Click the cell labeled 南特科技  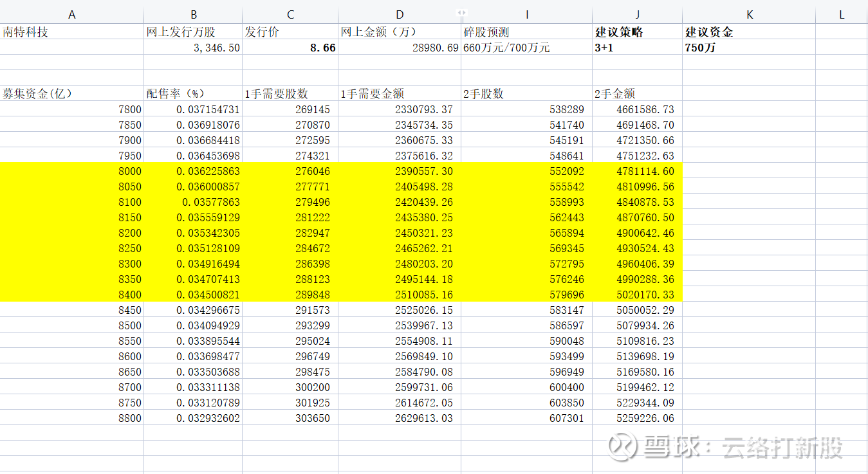[x=72, y=32]
